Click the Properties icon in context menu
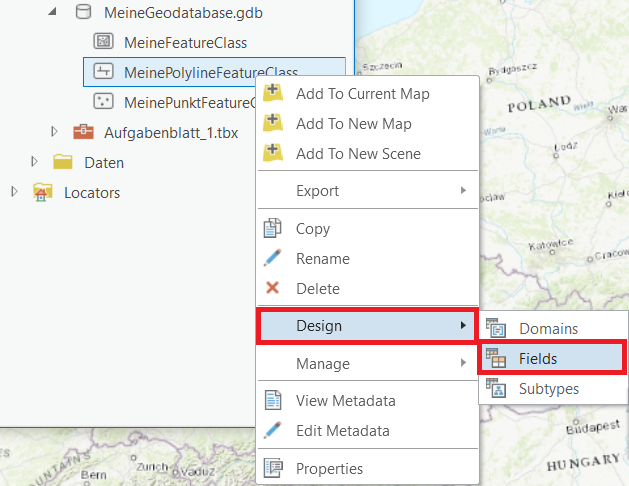The image size is (629, 486). (x=272, y=468)
